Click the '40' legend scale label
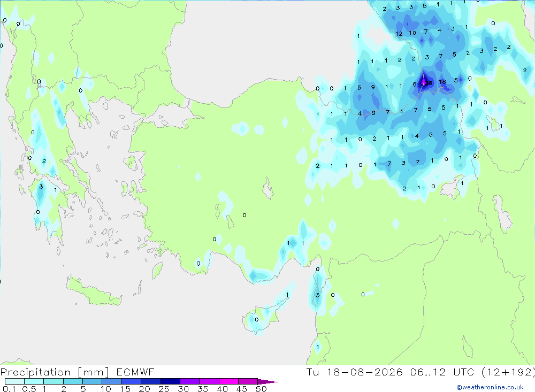The width and height of the screenshot is (535, 392). pos(222,389)
